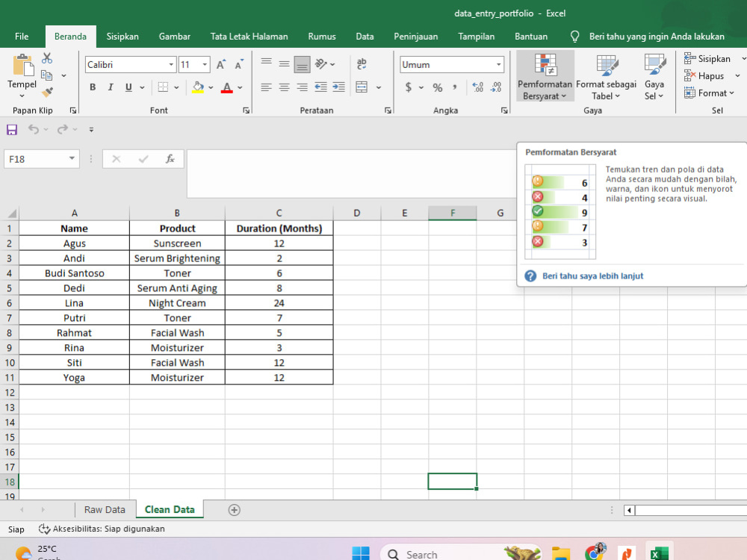Open the Windows Start button
The width and height of the screenshot is (747, 560).
pos(361,553)
